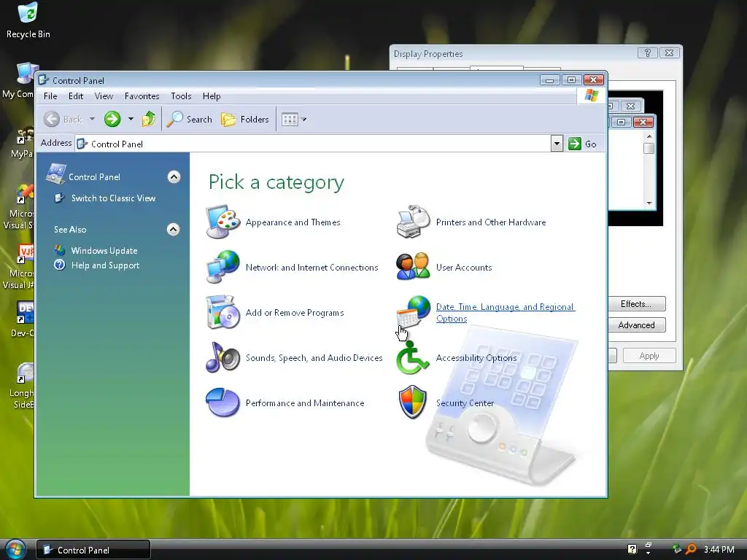Collapse the Control Panel sidebar section

174,177
